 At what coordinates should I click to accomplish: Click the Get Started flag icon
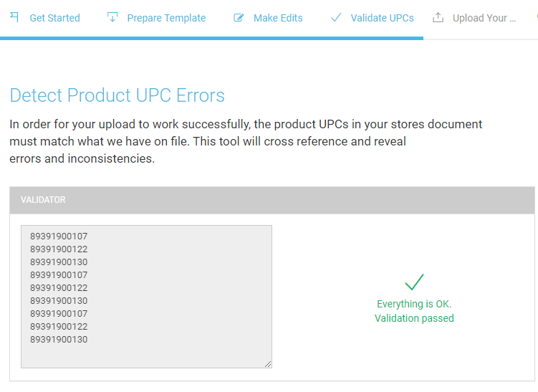pyautogui.click(x=14, y=16)
